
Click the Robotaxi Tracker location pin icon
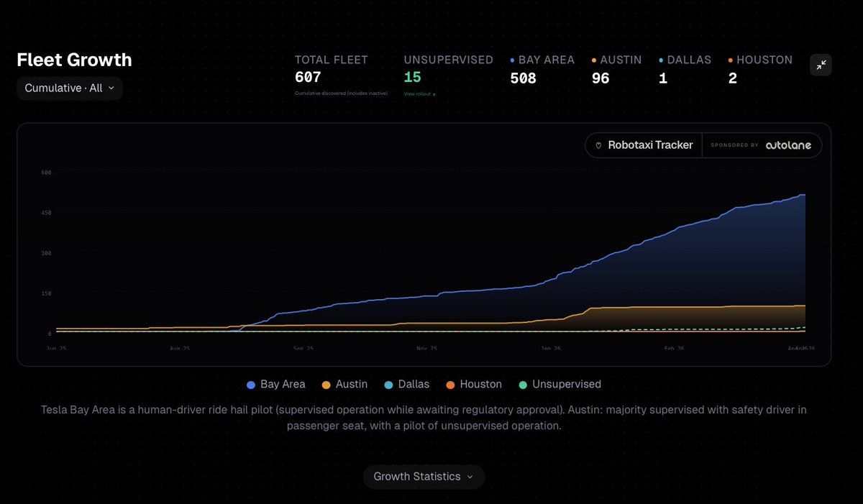598,145
